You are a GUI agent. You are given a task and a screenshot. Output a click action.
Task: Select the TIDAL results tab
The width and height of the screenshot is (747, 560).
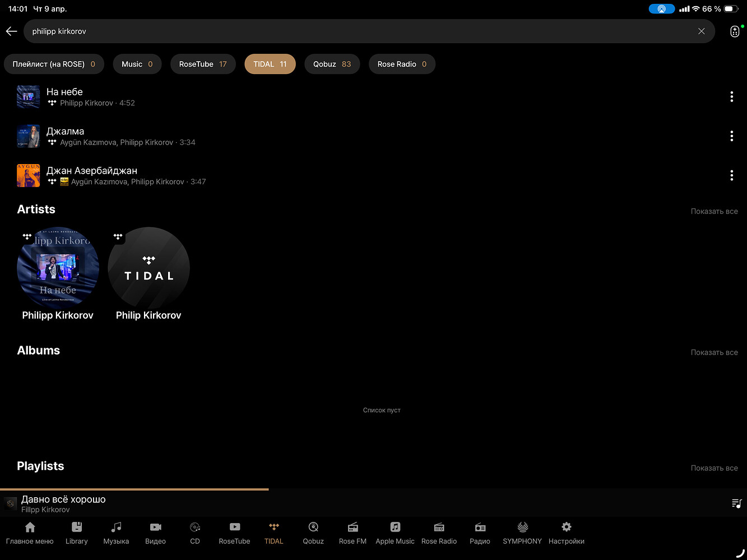270,64
